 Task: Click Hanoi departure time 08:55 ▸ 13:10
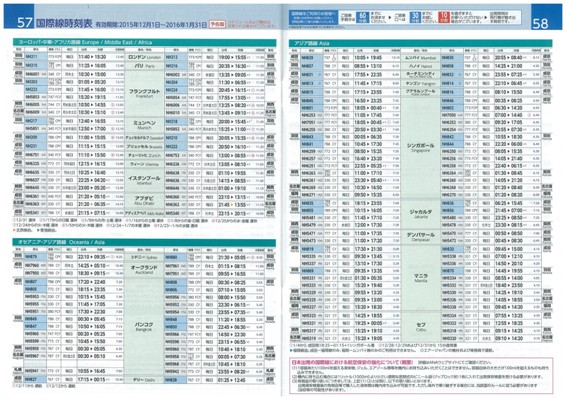(x=368, y=66)
